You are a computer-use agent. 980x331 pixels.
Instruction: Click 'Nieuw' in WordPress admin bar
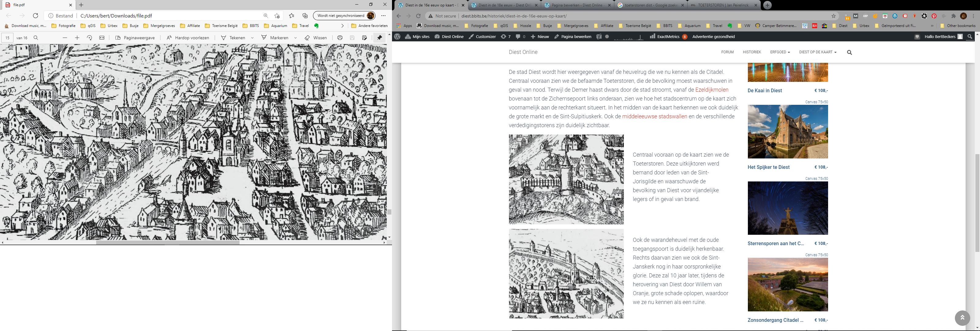click(540, 36)
